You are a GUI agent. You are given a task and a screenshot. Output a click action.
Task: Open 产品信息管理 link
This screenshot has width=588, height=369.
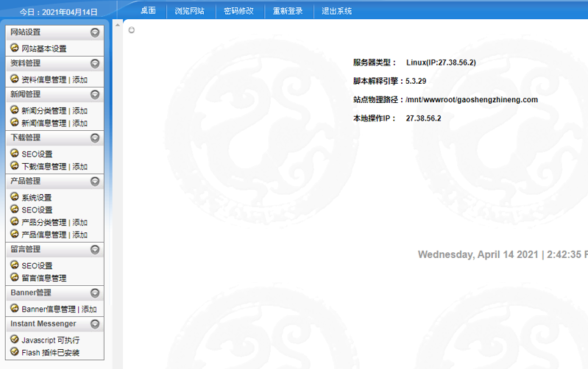click(x=44, y=235)
